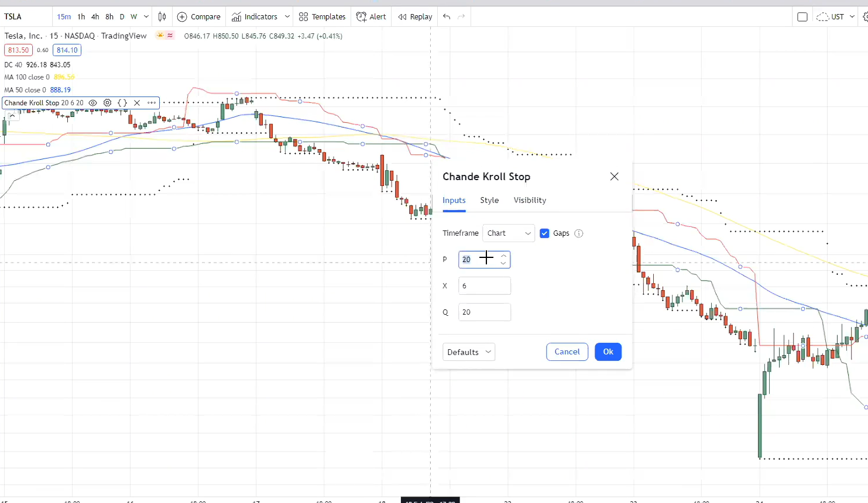Open the Indicators panel
The width and height of the screenshot is (868, 503).
(255, 16)
